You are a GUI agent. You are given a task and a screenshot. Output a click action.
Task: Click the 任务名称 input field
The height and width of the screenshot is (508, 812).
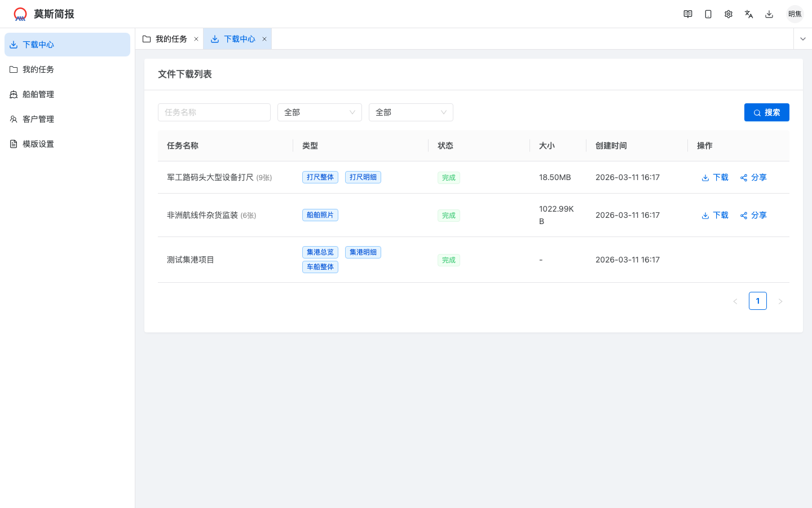pos(214,112)
